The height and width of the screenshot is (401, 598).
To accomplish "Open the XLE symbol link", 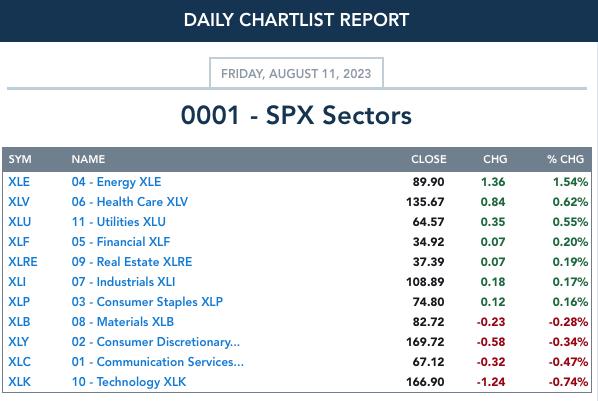I will 19,182.
